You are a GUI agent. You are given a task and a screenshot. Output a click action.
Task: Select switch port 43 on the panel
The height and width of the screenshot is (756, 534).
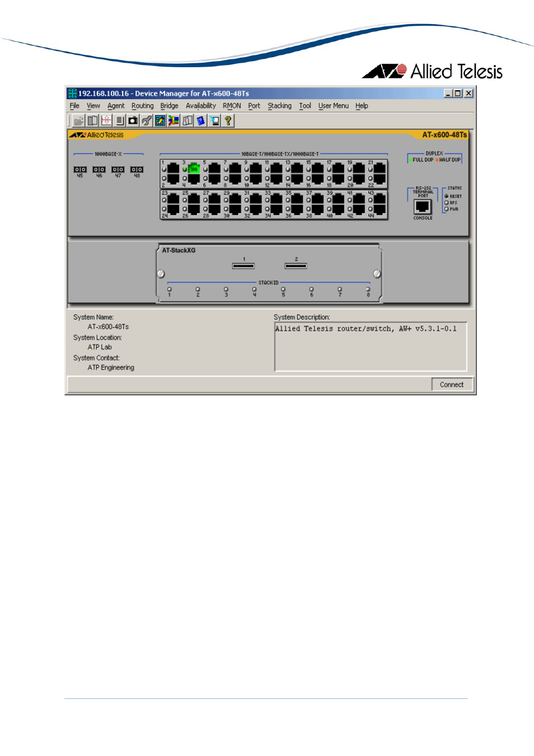[380, 198]
